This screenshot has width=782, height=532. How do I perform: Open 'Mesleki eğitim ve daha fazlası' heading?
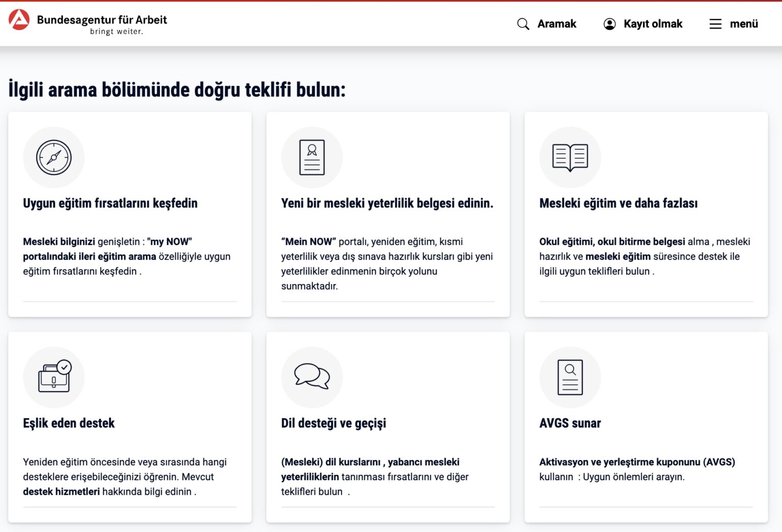pos(619,203)
